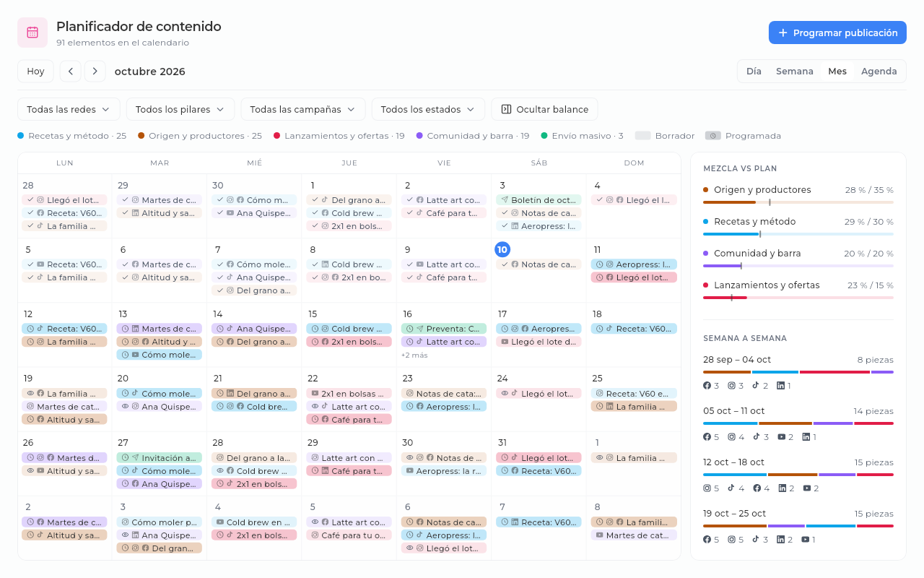Jump to today with the Hoy button
The width and height of the screenshot is (924, 578).
tap(35, 71)
